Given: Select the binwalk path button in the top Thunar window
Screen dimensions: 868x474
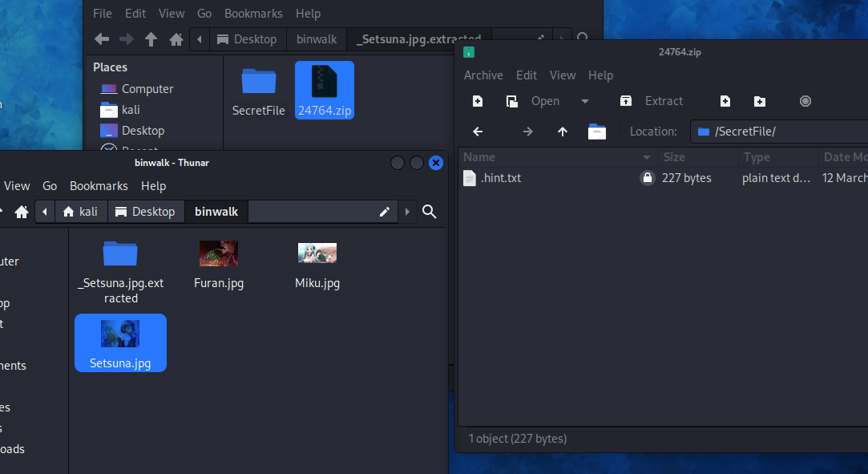Looking at the screenshot, I should click(x=316, y=39).
